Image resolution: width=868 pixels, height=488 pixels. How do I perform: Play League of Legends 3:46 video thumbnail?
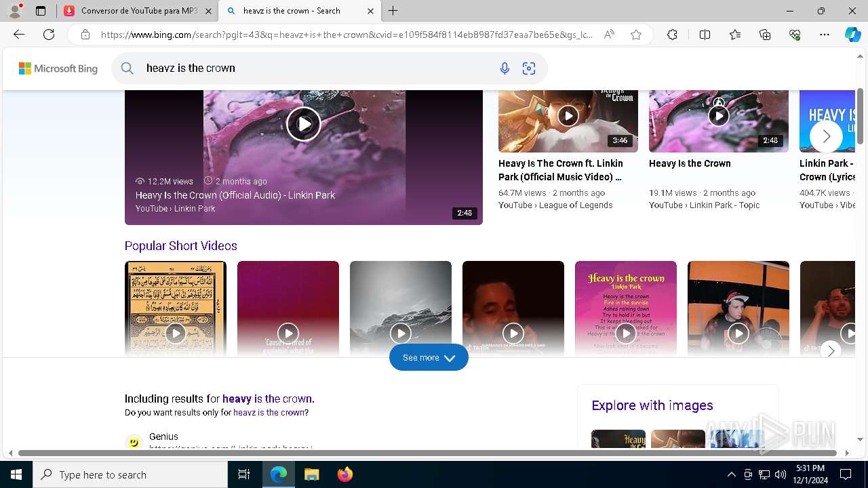click(568, 117)
